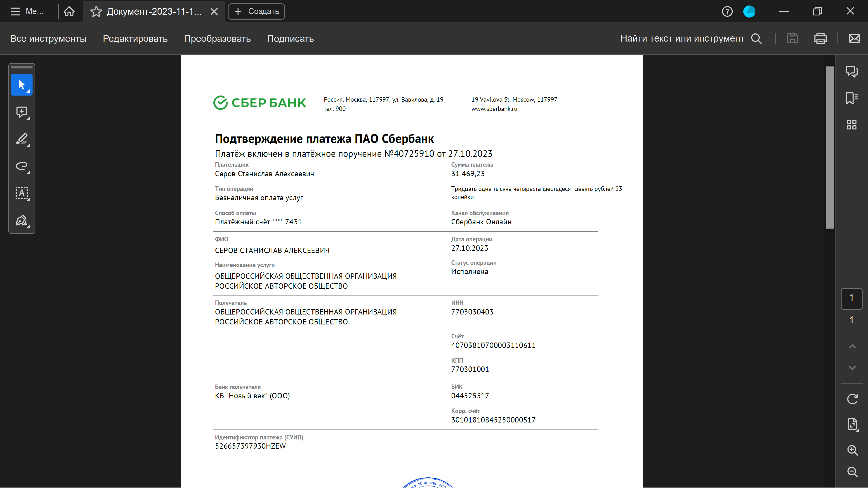868x488 pixels.
Task: Rotate the page view clockwise
Action: 852,399
